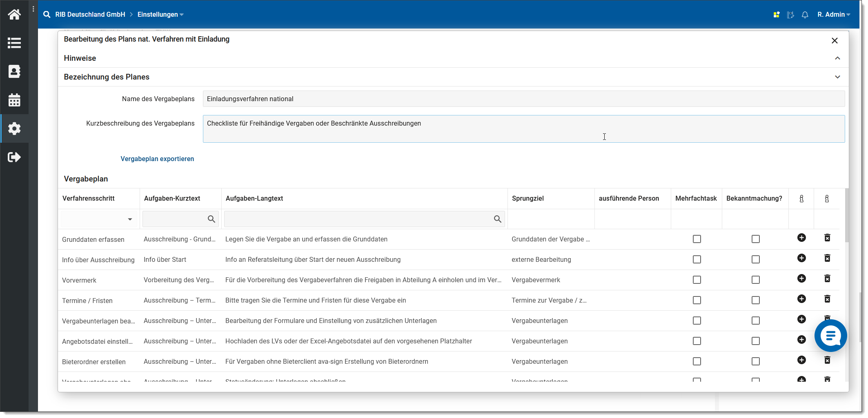The height and width of the screenshot is (418, 868).
Task: Open the contacts book icon in sidebar
Action: pos(14,71)
